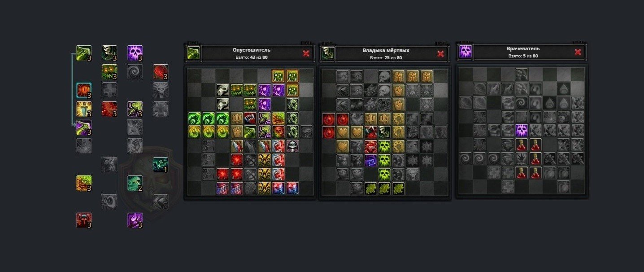Select the yellow-green tentacle monster talent ranked 3
The image size is (644, 272).
click(84, 183)
